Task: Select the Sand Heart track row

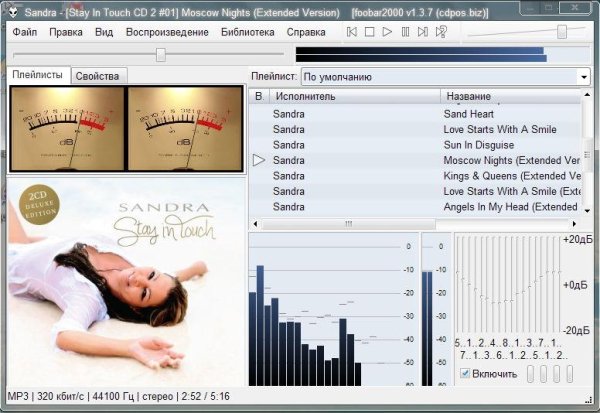Action: [415, 114]
